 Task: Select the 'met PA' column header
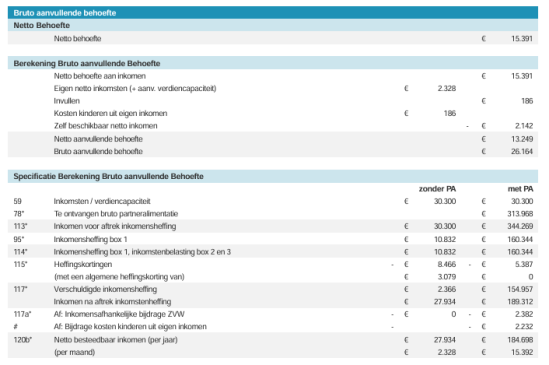pos(520,189)
